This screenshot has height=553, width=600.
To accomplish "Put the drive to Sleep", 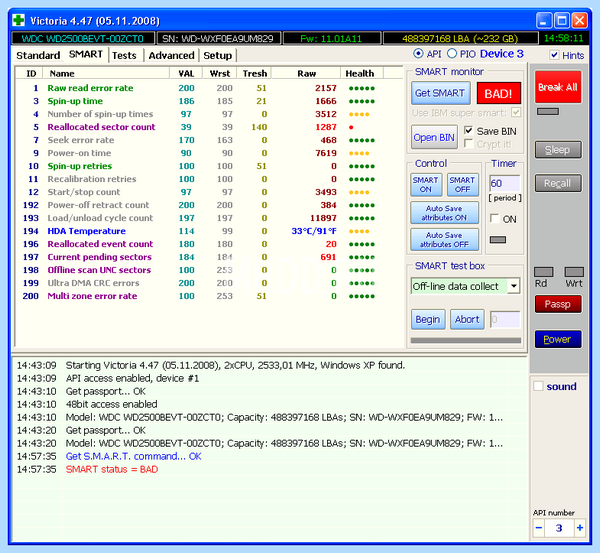I will pyautogui.click(x=558, y=150).
